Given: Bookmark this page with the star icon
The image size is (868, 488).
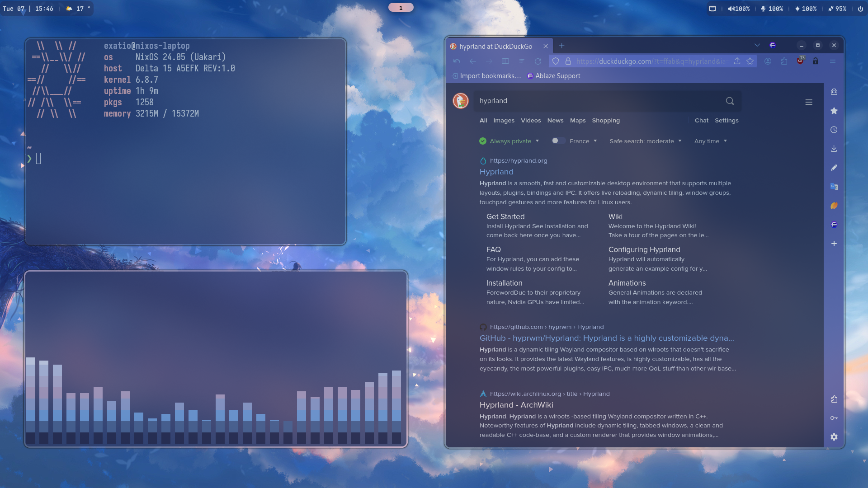Looking at the screenshot, I should [x=750, y=61].
